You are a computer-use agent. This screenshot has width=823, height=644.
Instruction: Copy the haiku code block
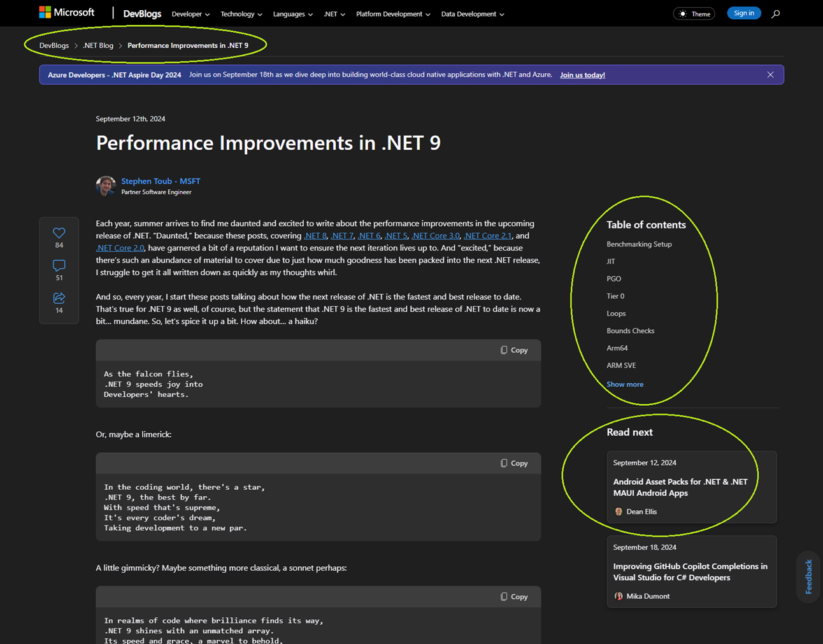513,350
